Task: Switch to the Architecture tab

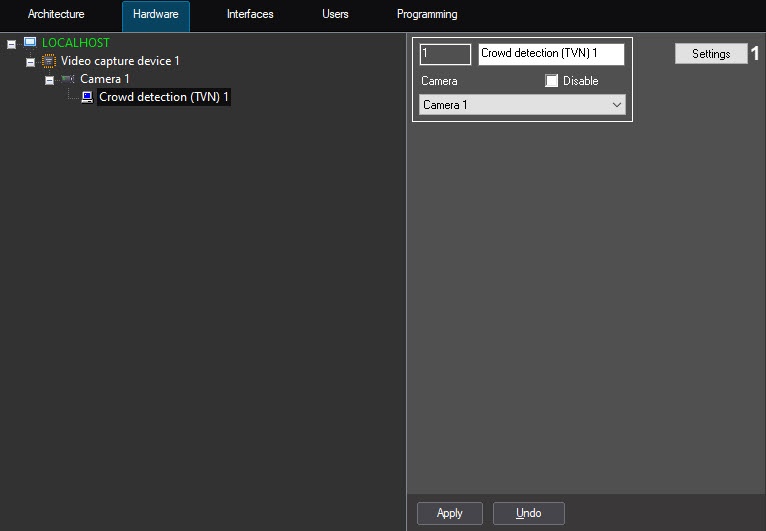Action: [56, 14]
